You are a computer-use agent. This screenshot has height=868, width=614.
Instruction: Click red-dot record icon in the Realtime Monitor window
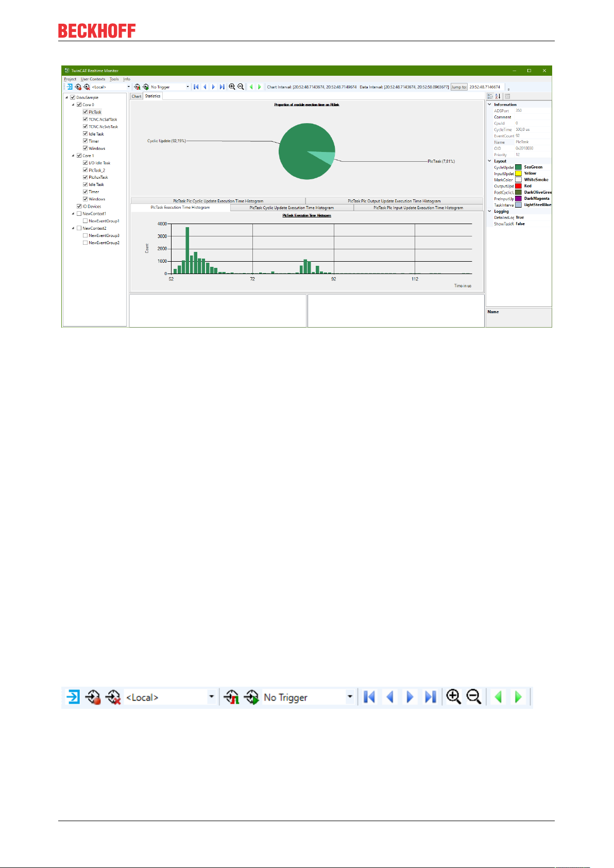click(x=78, y=87)
